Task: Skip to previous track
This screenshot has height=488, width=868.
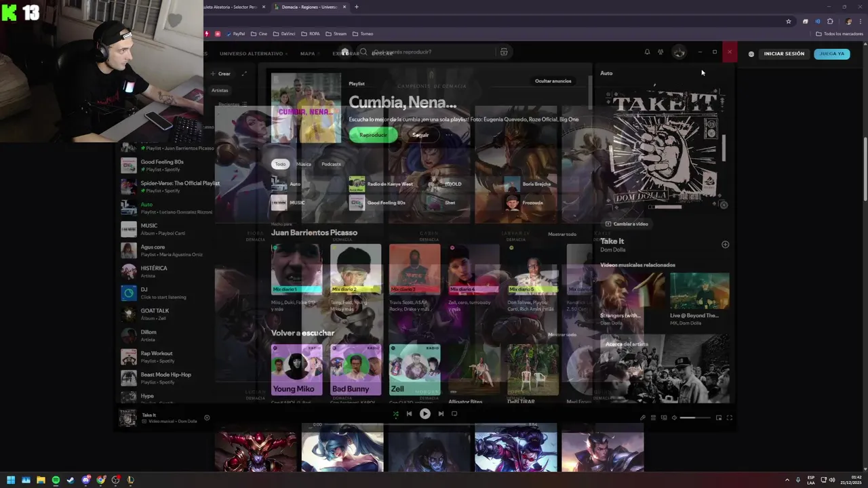Action: tap(409, 414)
